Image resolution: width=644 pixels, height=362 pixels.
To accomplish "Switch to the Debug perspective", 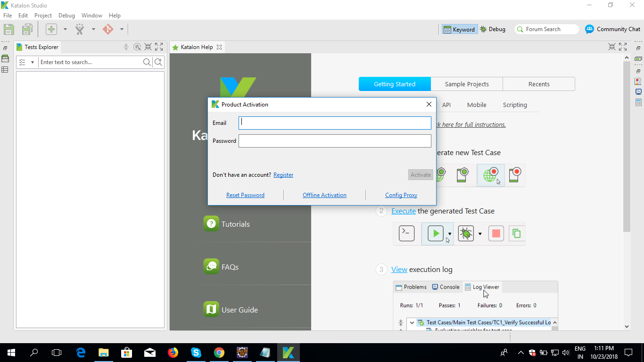I will 493,29.
